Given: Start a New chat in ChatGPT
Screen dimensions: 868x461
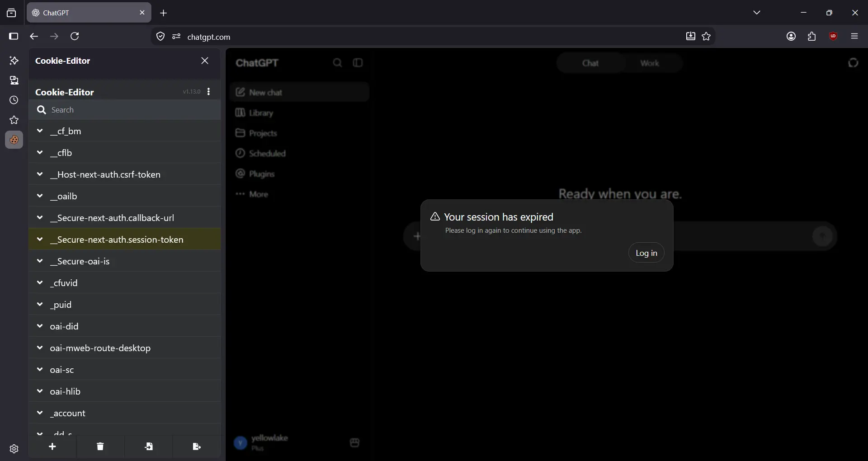Looking at the screenshot, I should tap(299, 92).
